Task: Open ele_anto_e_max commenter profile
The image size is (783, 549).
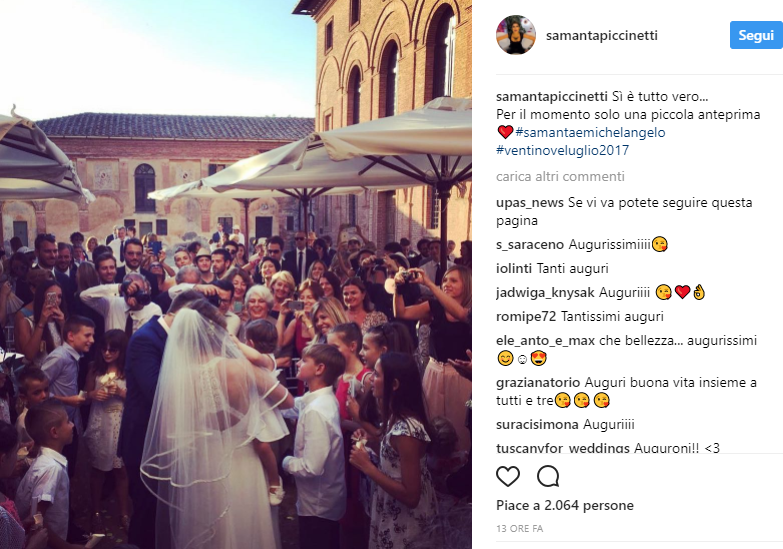Action: pyautogui.click(x=545, y=341)
